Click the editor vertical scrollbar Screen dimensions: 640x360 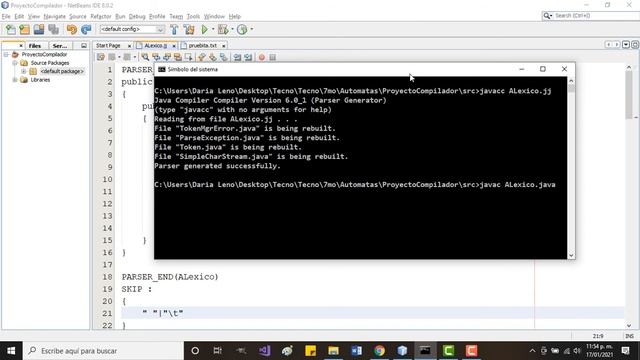tap(629, 196)
